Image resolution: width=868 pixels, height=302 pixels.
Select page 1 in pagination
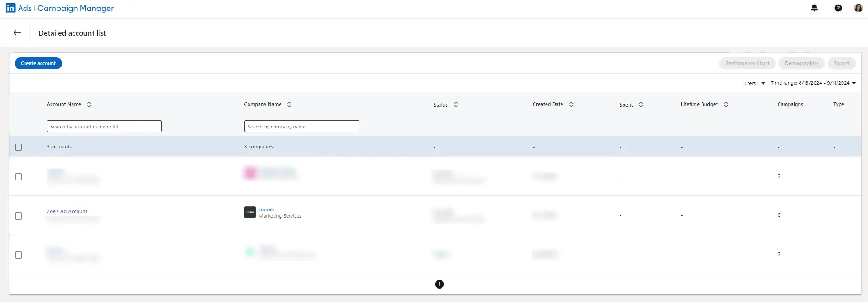point(439,284)
